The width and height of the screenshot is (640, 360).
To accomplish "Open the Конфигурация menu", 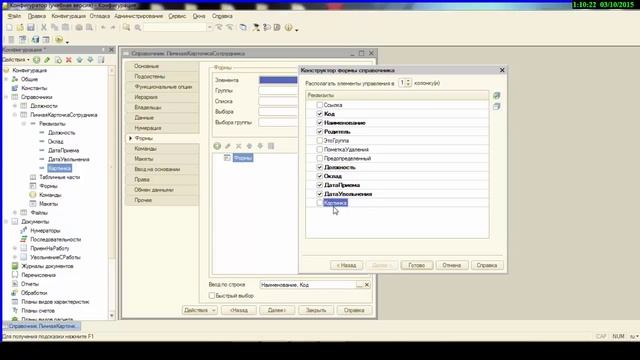I will pos(69,16).
